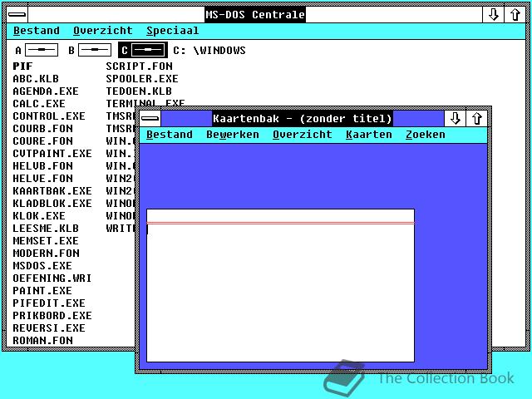532x399 pixels.
Task: Select COURE.FON file
Action: click(x=42, y=141)
